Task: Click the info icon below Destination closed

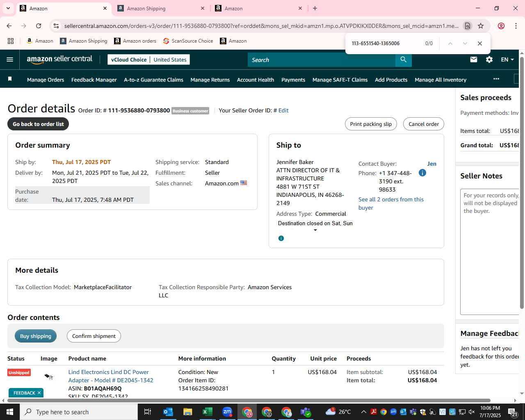Action: 281,238
